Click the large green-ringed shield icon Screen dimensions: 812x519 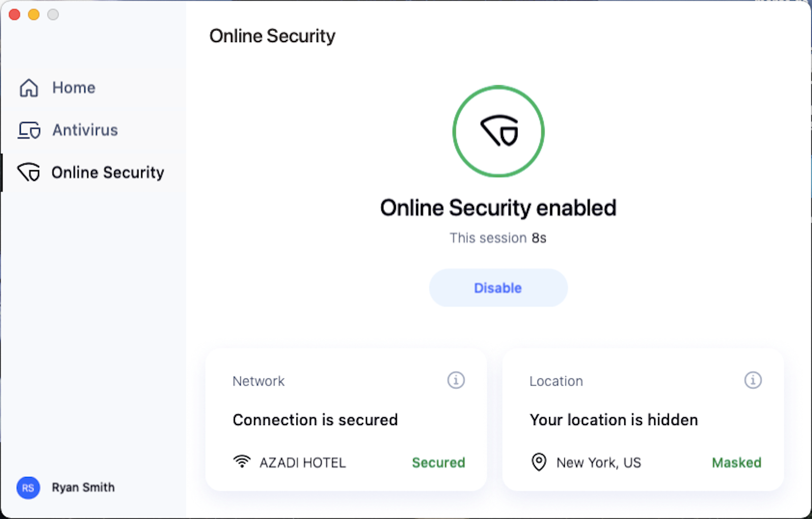(x=498, y=132)
